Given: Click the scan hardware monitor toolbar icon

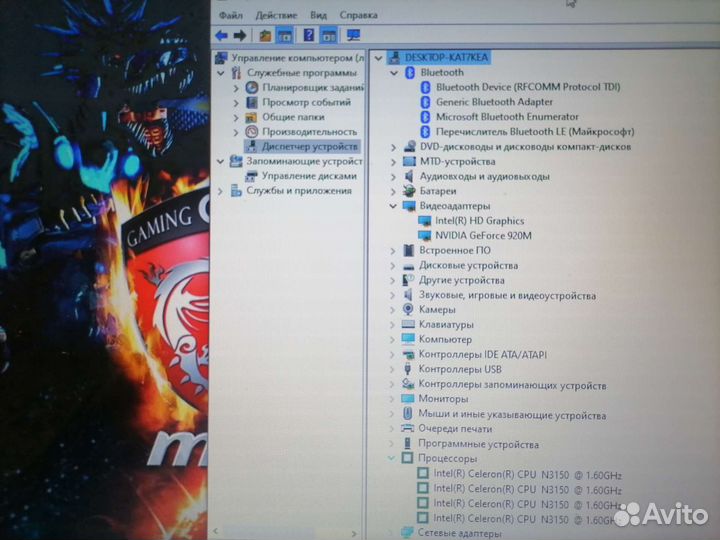Looking at the screenshot, I should [x=353, y=35].
